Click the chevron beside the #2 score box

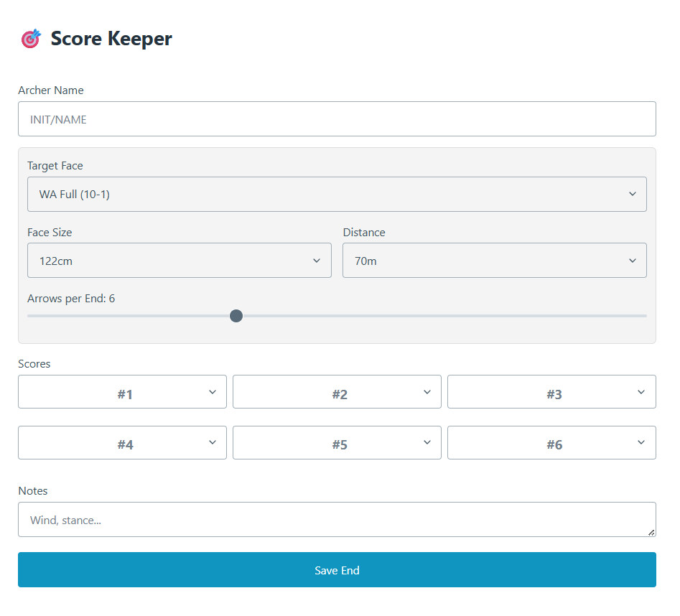pyautogui.click(x=427, y=391)
